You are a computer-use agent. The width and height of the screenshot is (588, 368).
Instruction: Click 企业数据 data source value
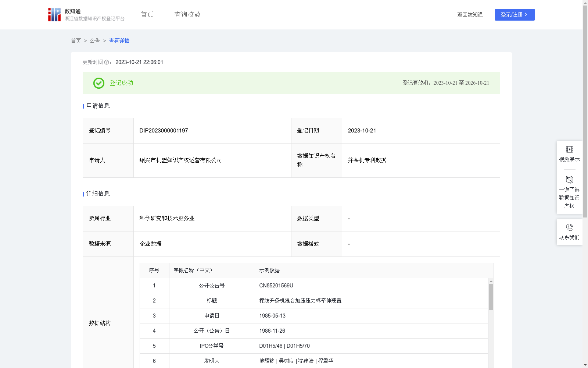point(151,244)
